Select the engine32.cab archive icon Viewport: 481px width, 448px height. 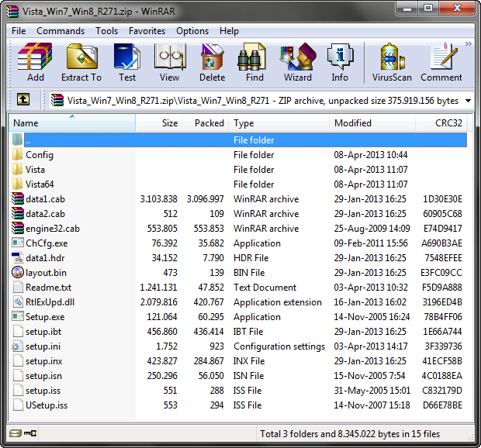18,228
